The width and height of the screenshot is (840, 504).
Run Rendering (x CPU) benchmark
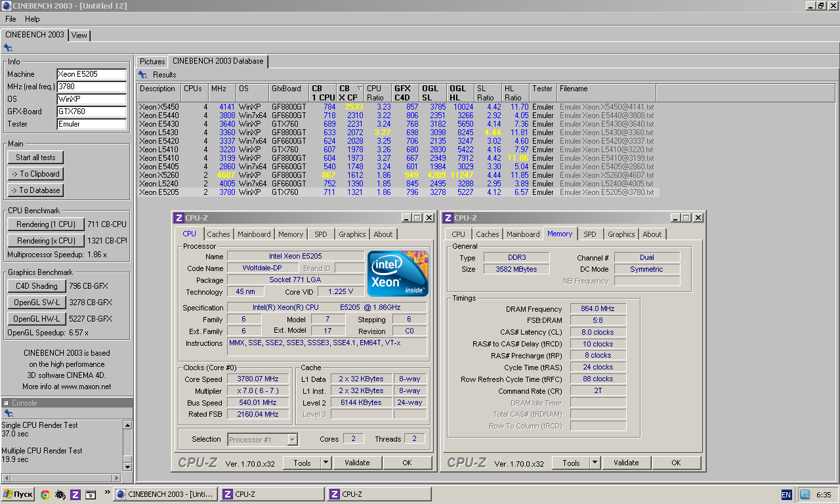(x=46, y=241)
